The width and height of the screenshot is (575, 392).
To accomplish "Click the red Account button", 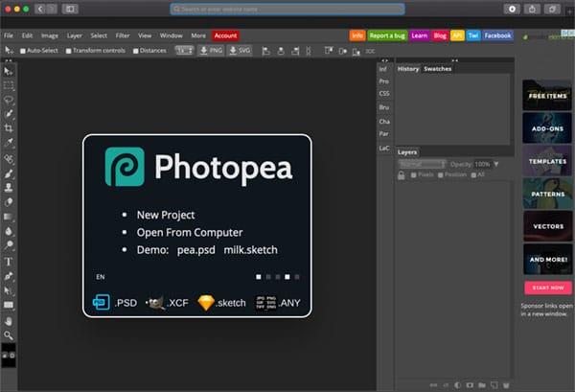I will point(225,35).
